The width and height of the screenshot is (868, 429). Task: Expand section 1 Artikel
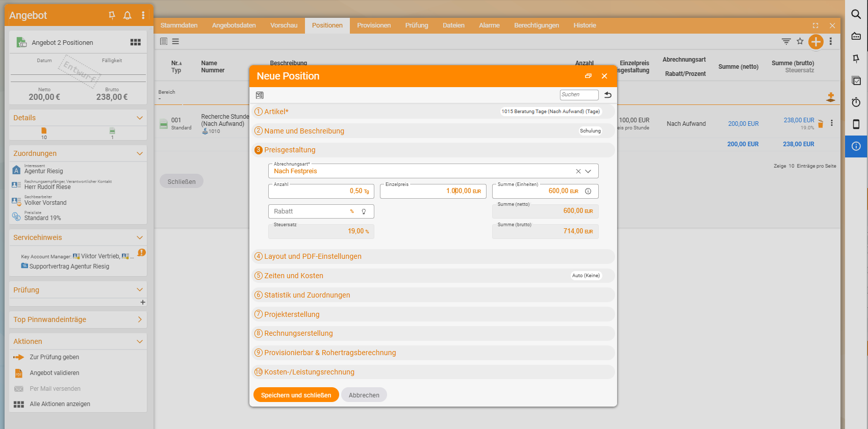(x=433, y=112)
